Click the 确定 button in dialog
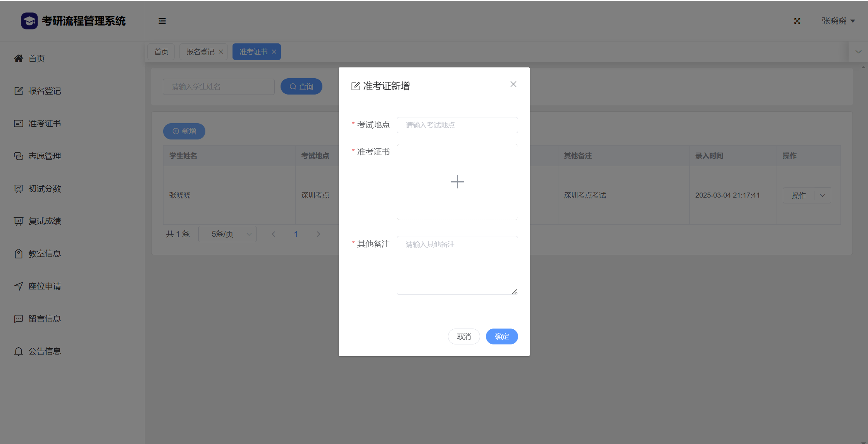Viewport: 868px width, 444px height. pos(502,336)
